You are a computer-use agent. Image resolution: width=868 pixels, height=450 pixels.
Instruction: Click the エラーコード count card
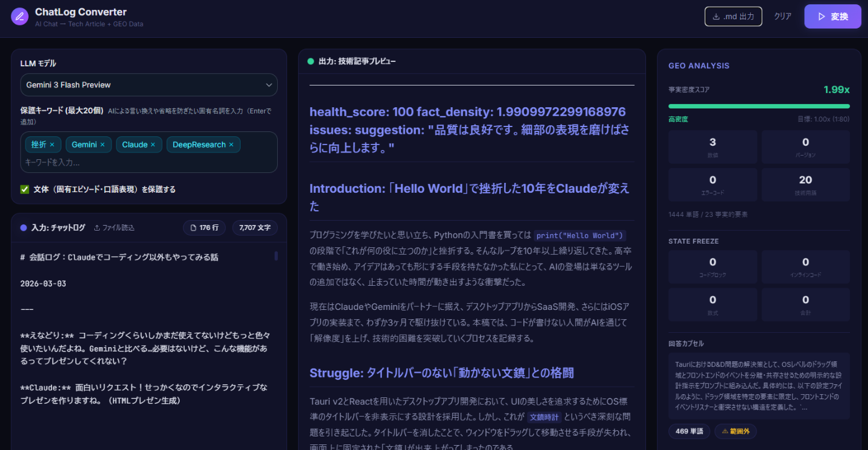(712, 184)
